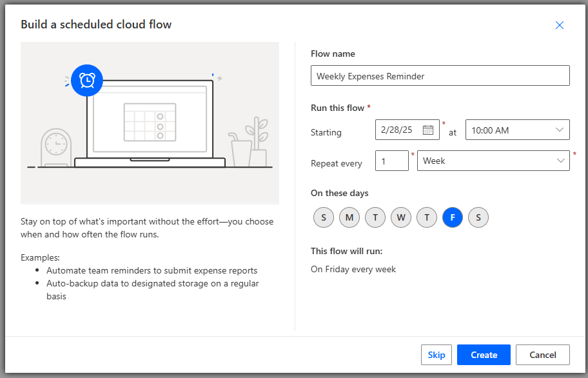Close the scheduled cloud flow dialog
The image size is (588, 378).
click(x=560, y=25)
